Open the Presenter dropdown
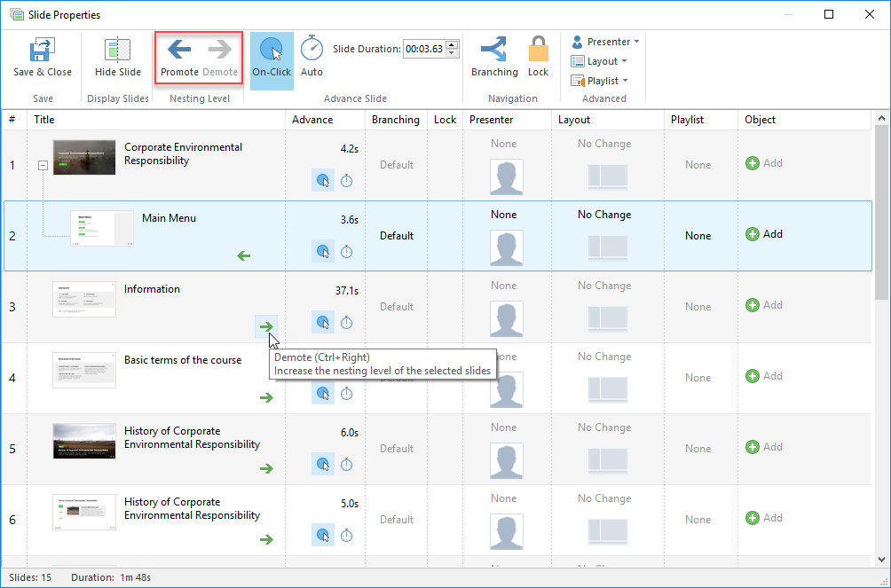 click(605, 42)
